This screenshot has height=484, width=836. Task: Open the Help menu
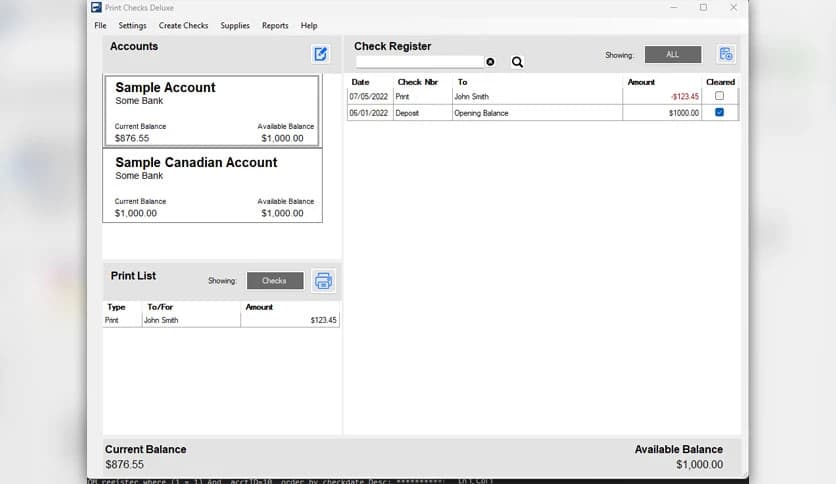[x=309, y=26]
